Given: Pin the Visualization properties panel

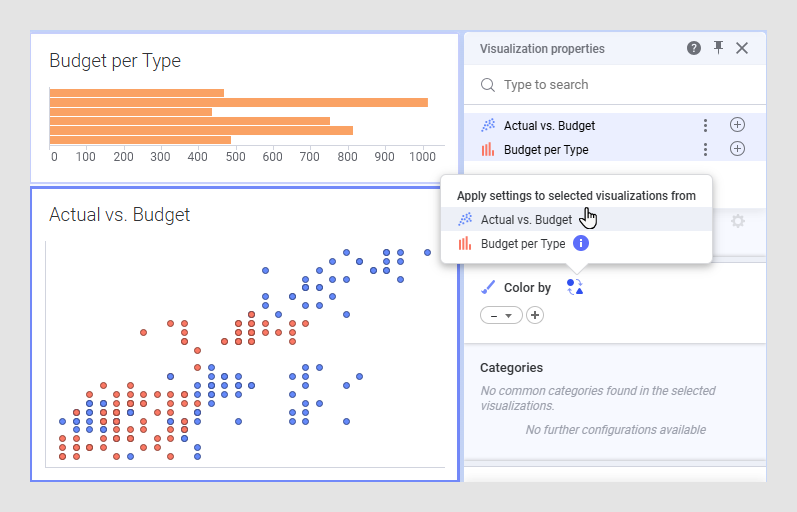Looking at the screenshot, I should [x=718, y=48].
